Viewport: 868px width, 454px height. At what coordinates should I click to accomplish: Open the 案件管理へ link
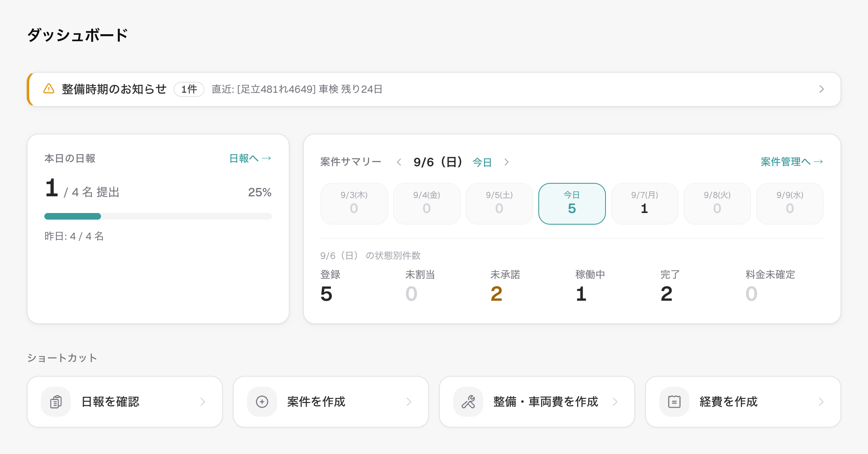pos(792,162)
